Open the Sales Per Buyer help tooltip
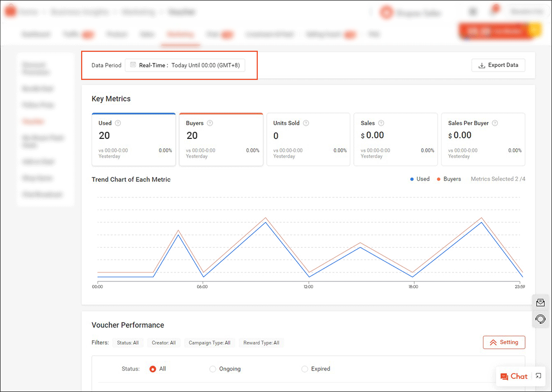 496,123
